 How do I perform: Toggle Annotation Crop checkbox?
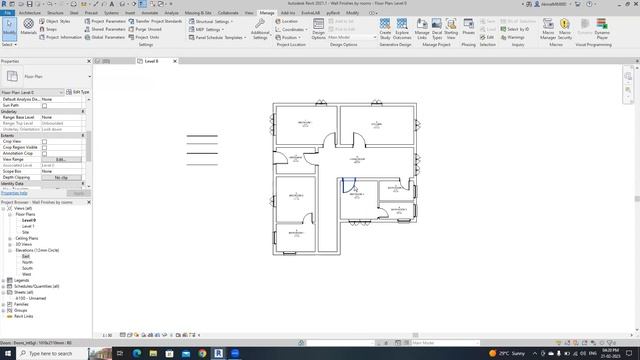pos(44,154)
